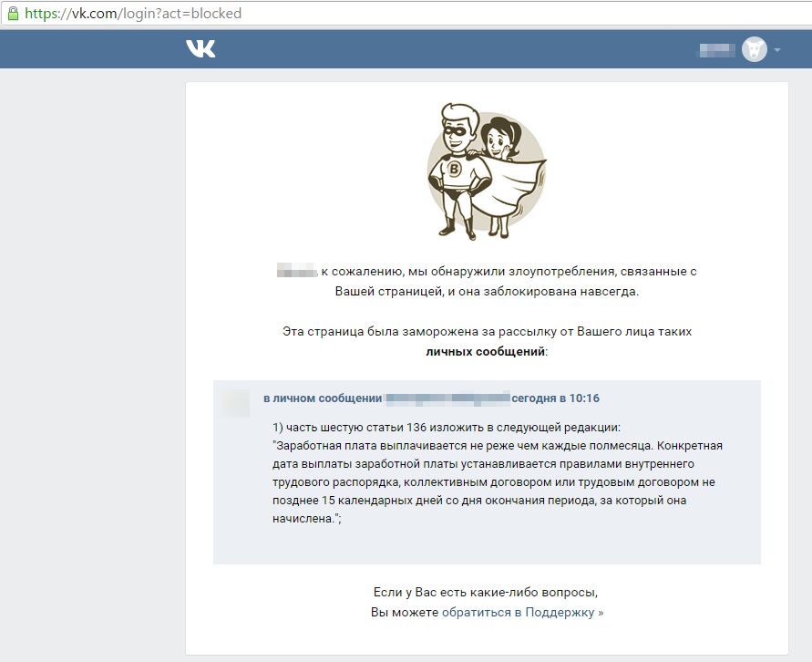This screenshot has width=812, height=662.
Task: Open the 'обратиться в Поддержку' link
Action: pos(522,612)
